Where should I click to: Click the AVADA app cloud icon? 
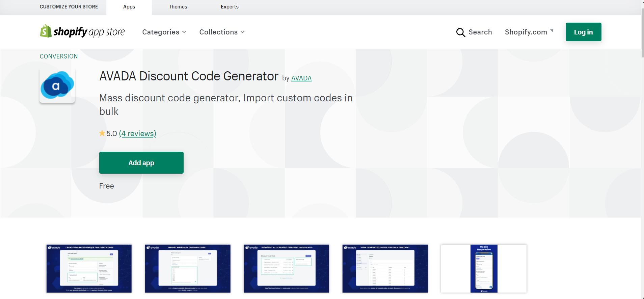point(57,85)
